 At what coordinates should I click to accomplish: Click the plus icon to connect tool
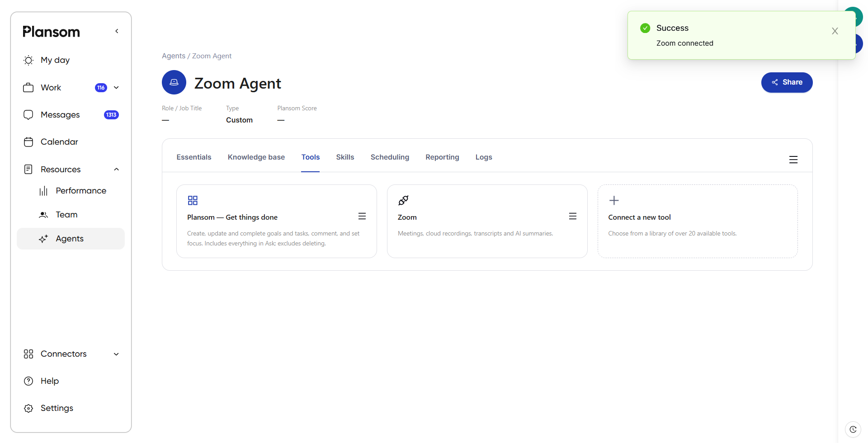click(614, 200)
